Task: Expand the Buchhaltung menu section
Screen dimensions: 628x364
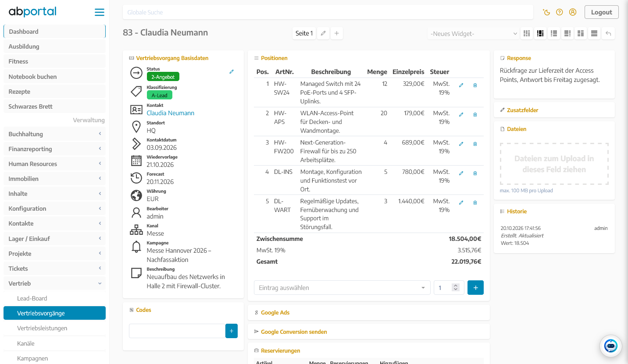Action: [55, 134]
